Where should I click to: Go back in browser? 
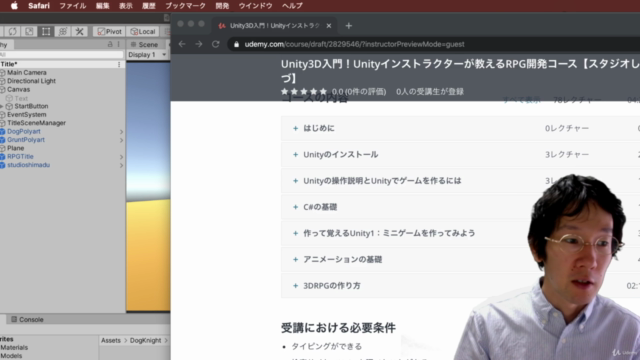point(182,44)
